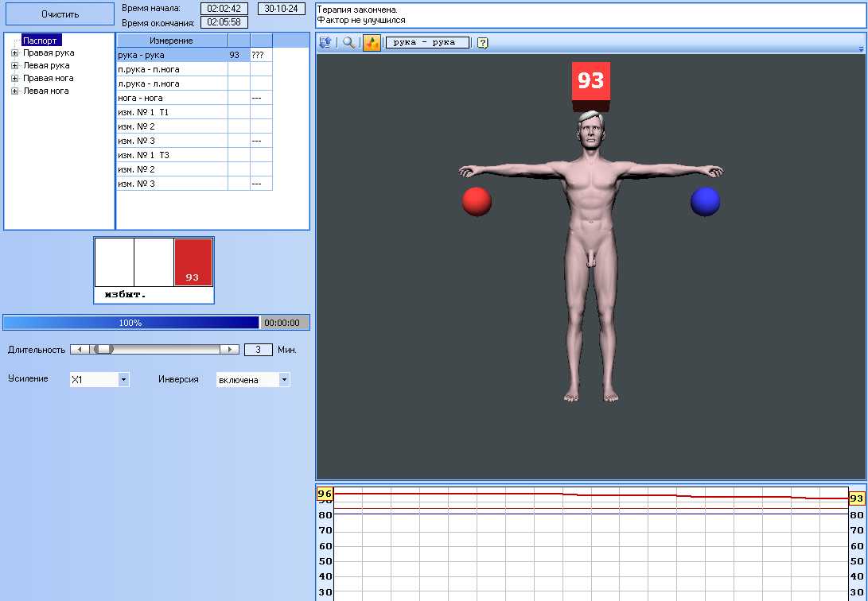Click the duration minutes field showing 3
Screen dimensions: 868x601
click(x=258, y=350)
